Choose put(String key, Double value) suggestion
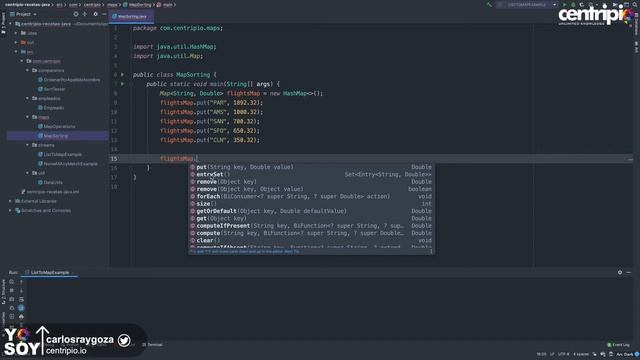 311,167
